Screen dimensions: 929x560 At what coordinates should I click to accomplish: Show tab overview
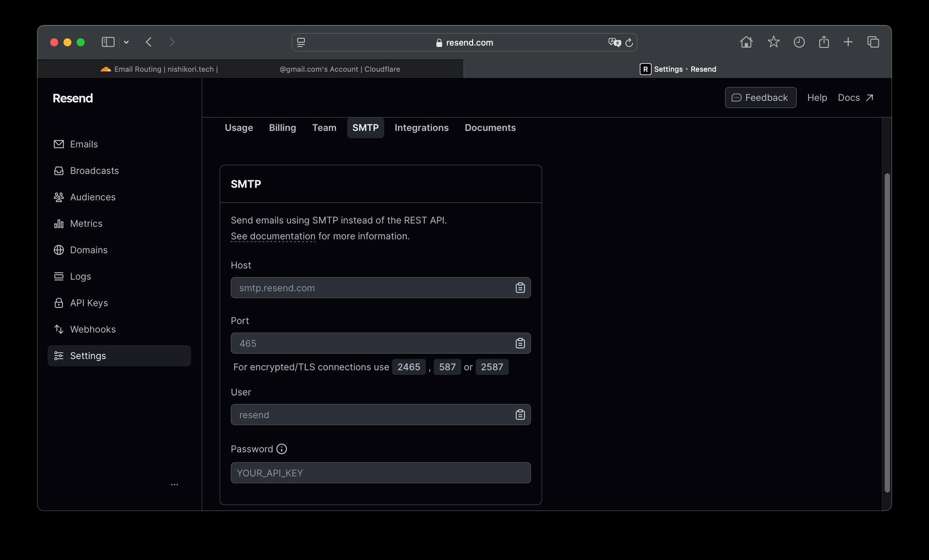(x=873, y=42)
